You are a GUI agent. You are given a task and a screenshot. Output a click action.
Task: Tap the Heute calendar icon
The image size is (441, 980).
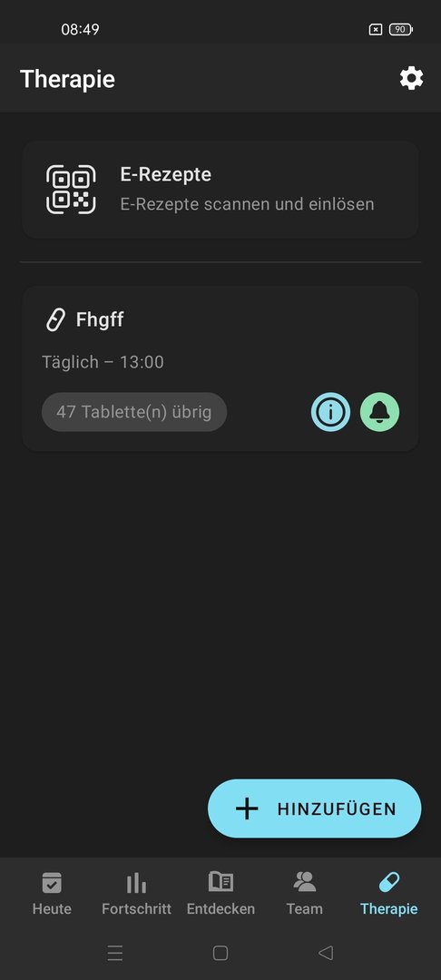click(x=52, y=882)
